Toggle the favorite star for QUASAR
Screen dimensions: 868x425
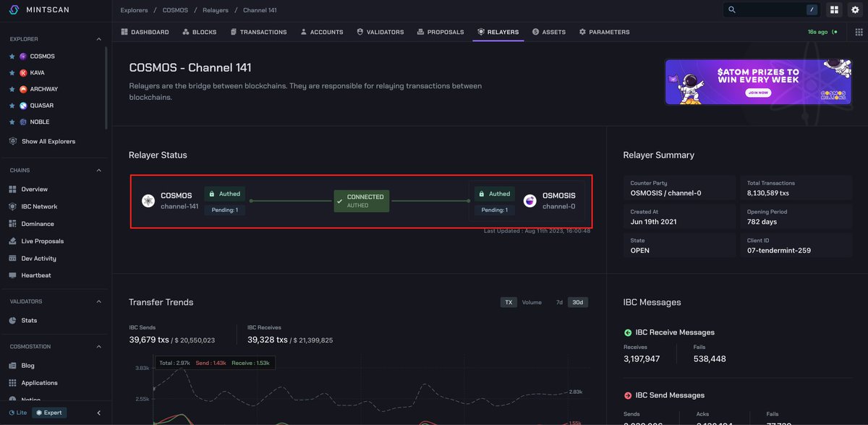pyautogui.click(x=12, y=106)
